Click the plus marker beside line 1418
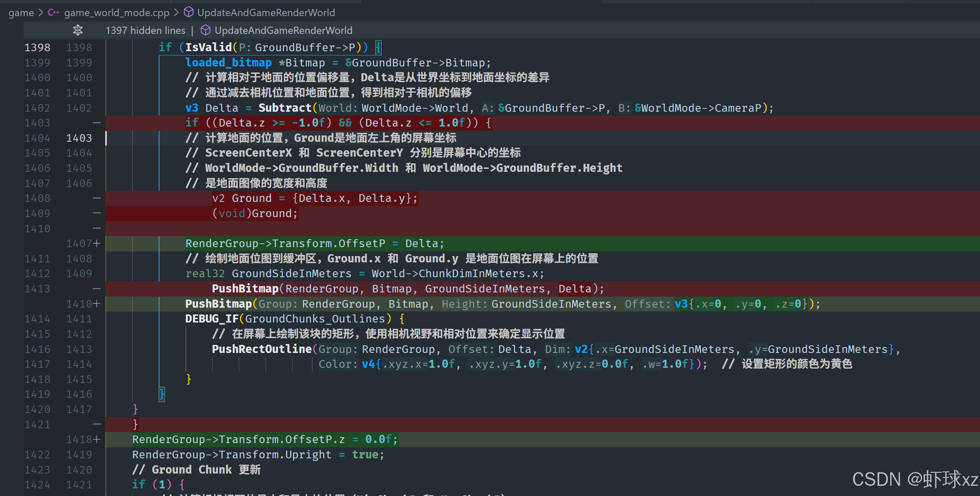This screenshot has width=980, height=496. (x=97, y=439)
